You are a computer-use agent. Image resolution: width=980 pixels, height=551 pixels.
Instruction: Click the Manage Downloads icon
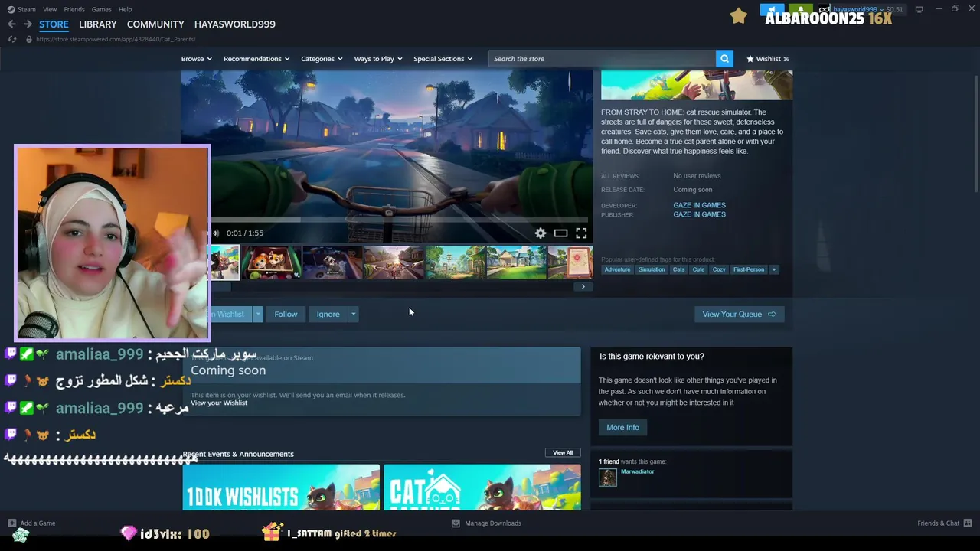tap(456, 523)
